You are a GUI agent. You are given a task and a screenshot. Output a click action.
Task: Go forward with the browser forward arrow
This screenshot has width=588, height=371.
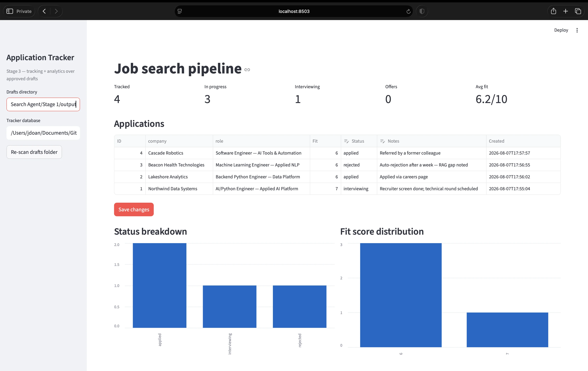tap(56, 11)
